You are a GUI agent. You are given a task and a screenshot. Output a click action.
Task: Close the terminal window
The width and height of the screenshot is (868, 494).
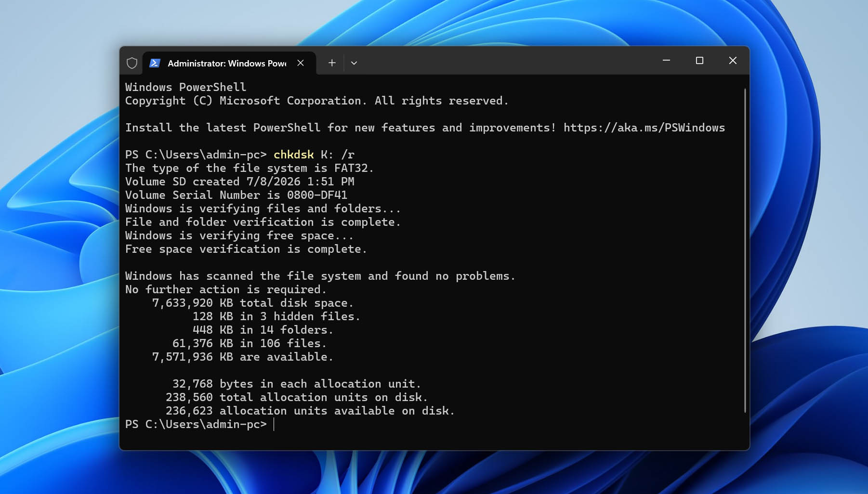coord(733,61)
